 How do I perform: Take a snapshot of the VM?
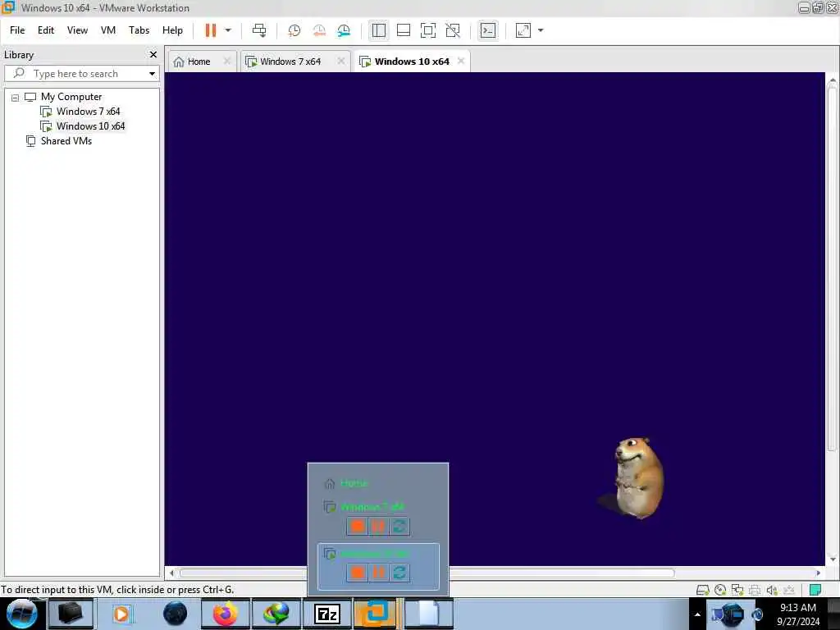(294, 30)
